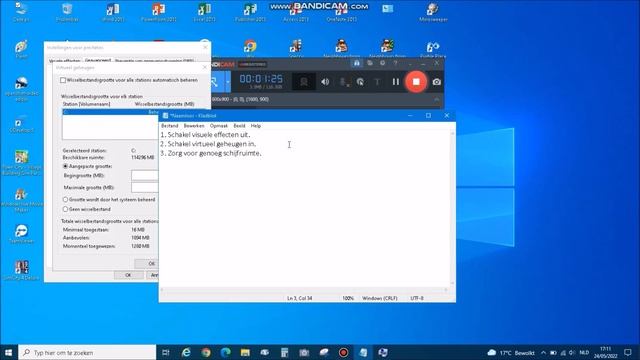640x360 pixels.
Task: Click 'Windows (CRLF)' in Kladblok status bar
Action: click(x=380, y=298)
